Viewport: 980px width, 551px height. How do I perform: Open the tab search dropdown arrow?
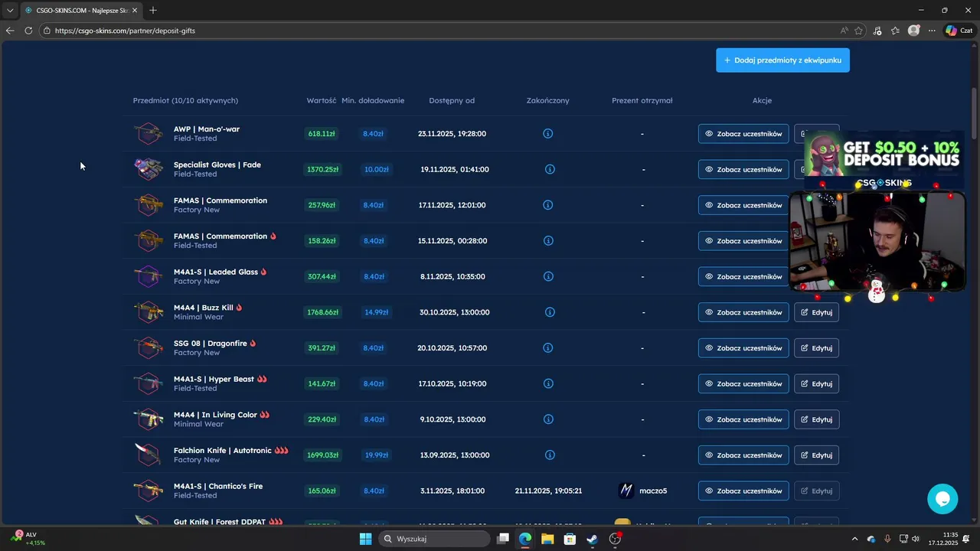coord(10,10)
